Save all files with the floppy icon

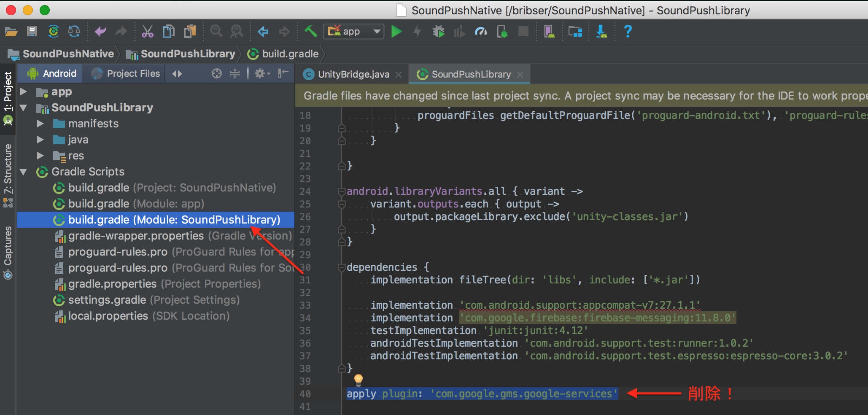point(32,32)
